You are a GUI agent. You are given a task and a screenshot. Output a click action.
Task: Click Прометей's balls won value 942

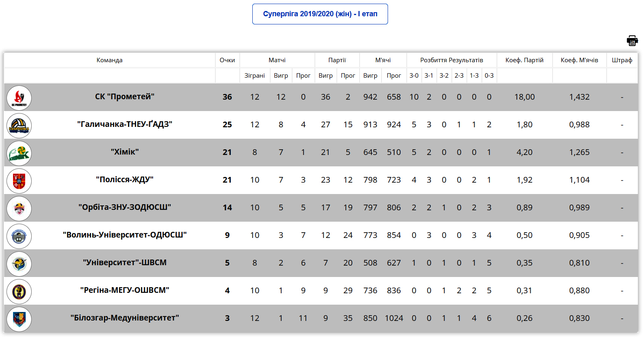pos(370,97)
